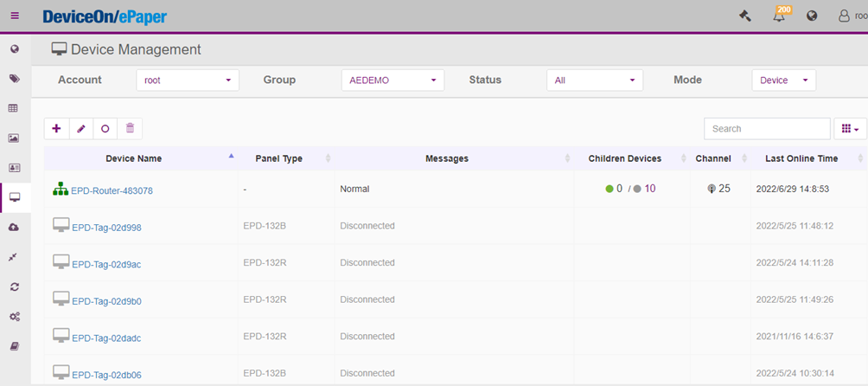This screenshot has height=386, width=868.
Task: Click the notification bell with 200 badge
Action: [x=779, y=16]
